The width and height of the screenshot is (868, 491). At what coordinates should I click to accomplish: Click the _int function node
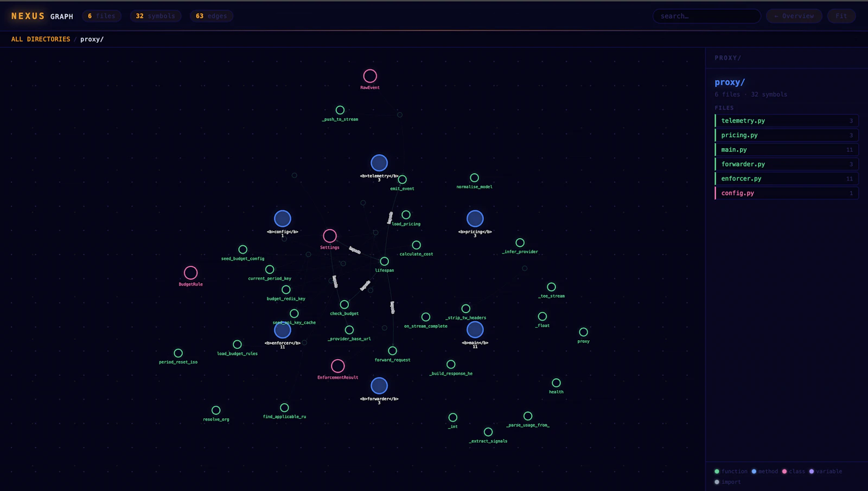[x=453, y=418]
